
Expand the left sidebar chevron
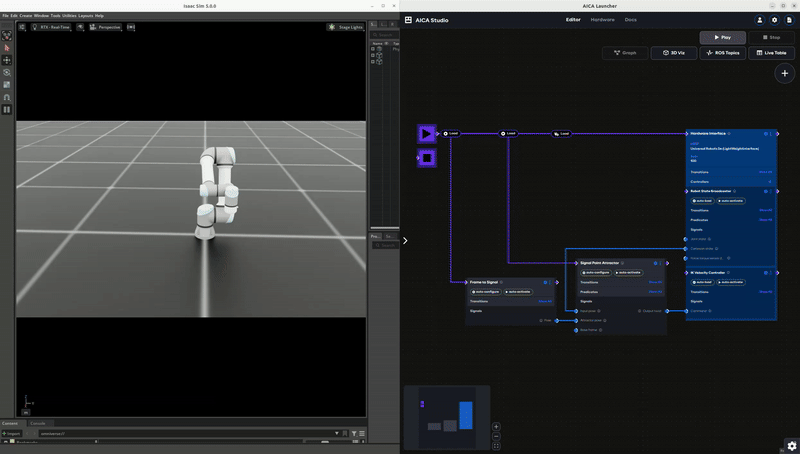click(x=405, y=240)
